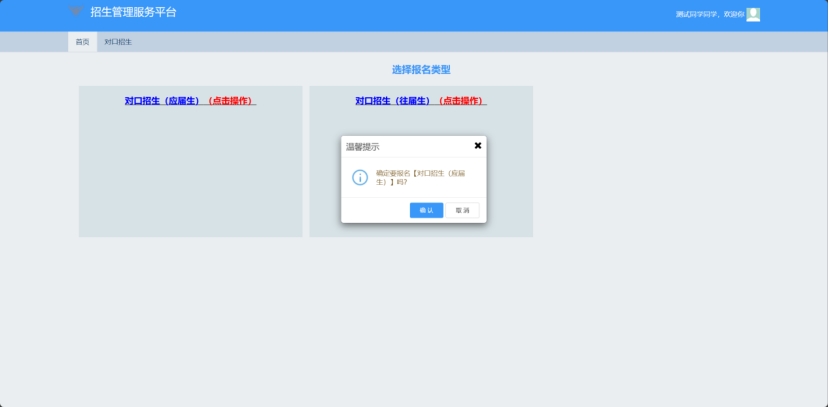829x407 pixels.
Task: Select the 对口招生（往届生） blue link
Action: [392, 101]
